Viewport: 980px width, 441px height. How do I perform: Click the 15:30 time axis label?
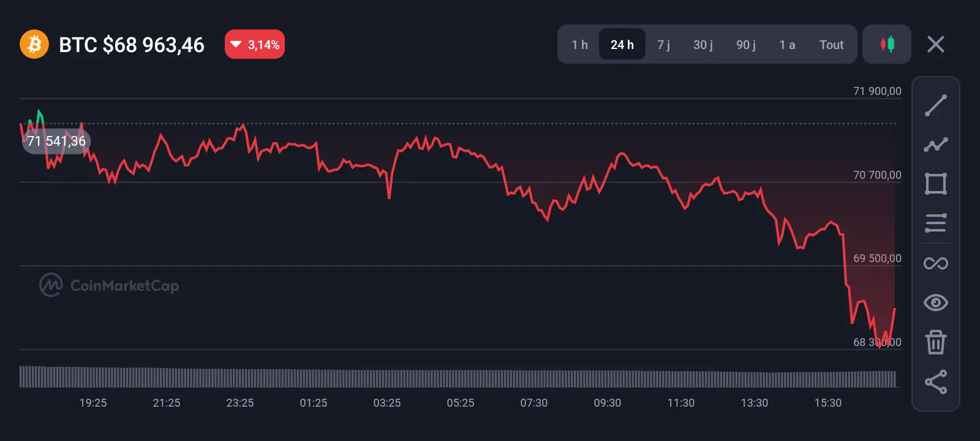[828, 403]
